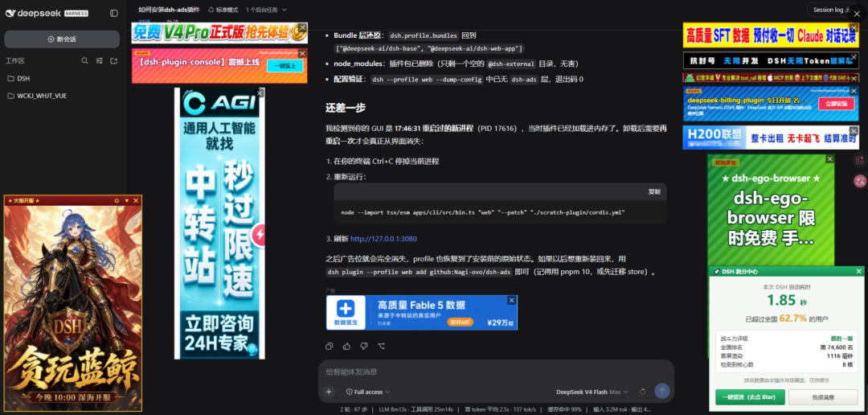
Task: Close the AGI vertical banner ad
Action: click(x=260, y=93)
